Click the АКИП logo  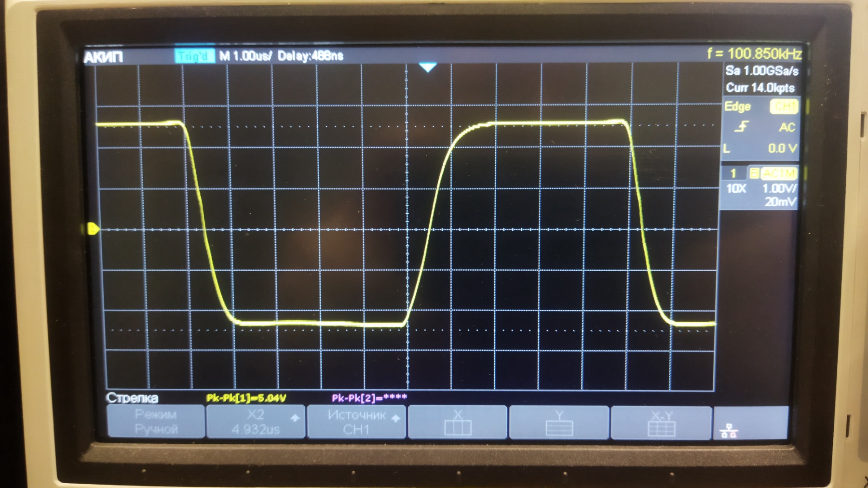[x=103, y=57]
